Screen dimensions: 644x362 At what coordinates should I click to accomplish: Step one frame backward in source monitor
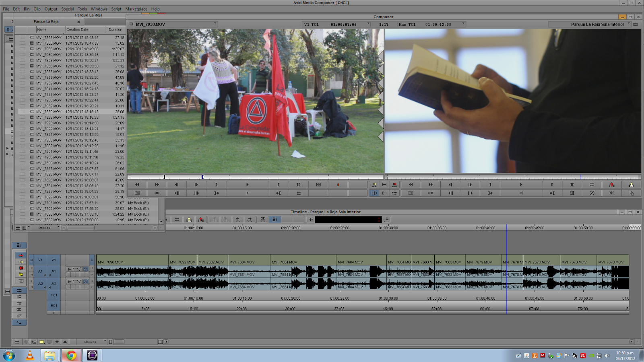click(x=176, y=185)
